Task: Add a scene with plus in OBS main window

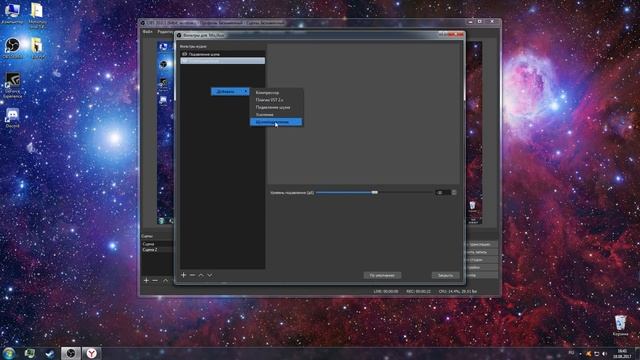Action: (146, 280)
